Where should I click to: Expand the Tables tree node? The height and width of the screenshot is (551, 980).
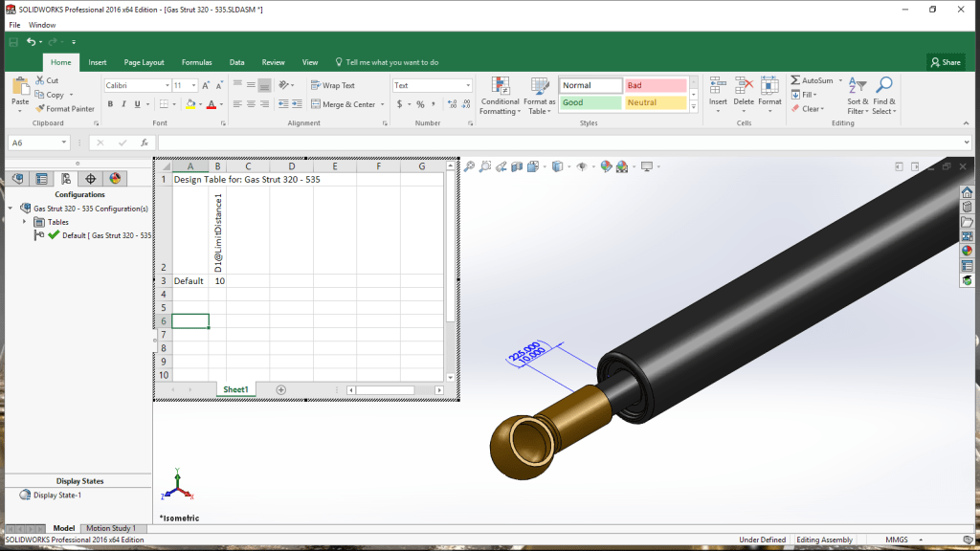(x=26, y=222)
